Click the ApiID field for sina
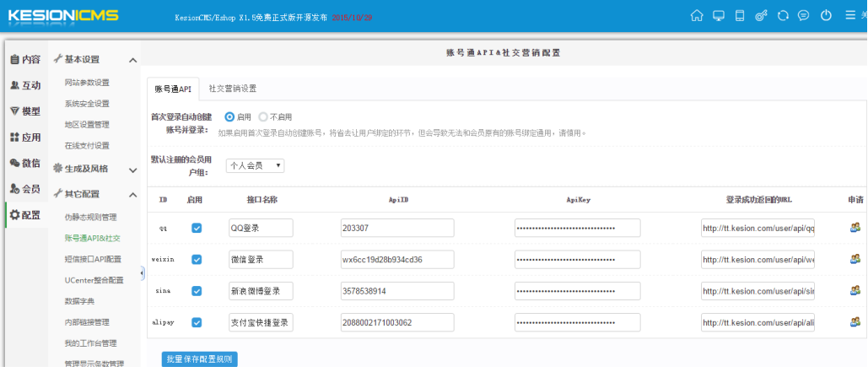 pyautogui.click(x=396, y=291)
